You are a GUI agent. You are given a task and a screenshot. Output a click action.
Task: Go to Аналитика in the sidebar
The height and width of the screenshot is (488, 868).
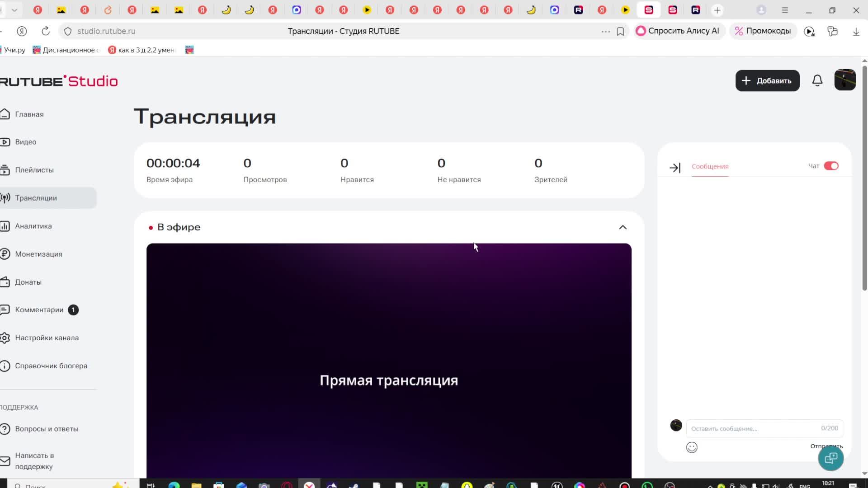(x=33, y=226)
